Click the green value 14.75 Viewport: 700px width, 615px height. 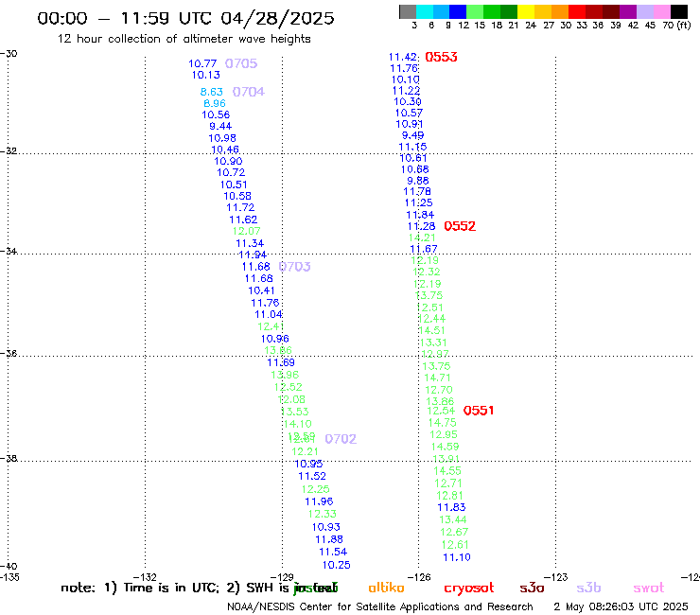click(443, 423)
